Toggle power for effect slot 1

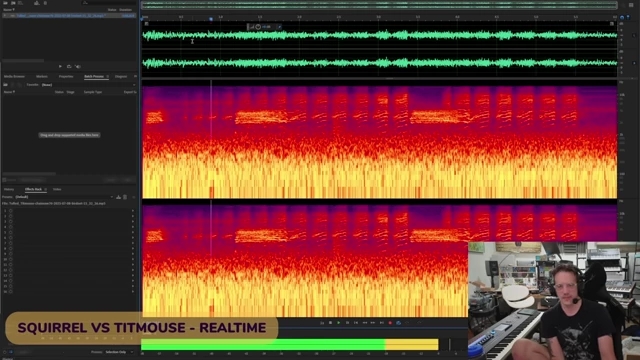pyautogui.click(x=11, y=211)
